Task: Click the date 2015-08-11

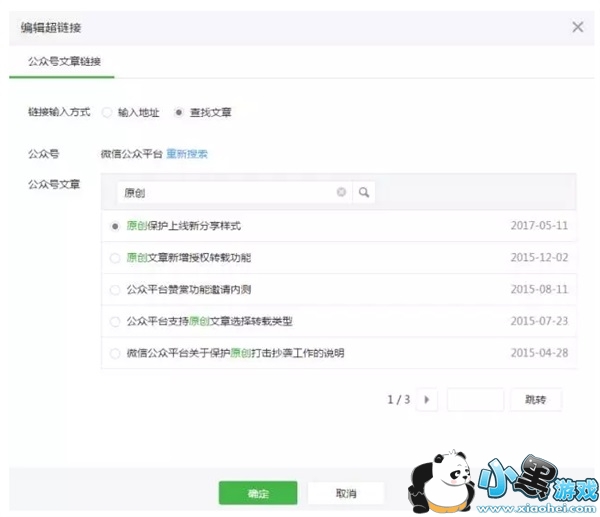Action: coord(539,289)
